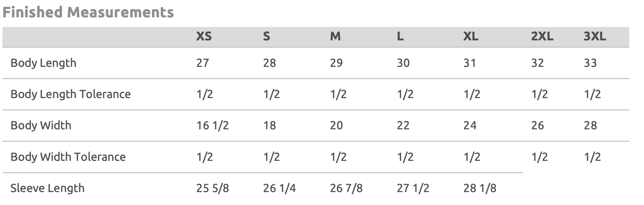
Task: Click the M size column header
Action: 335,37
